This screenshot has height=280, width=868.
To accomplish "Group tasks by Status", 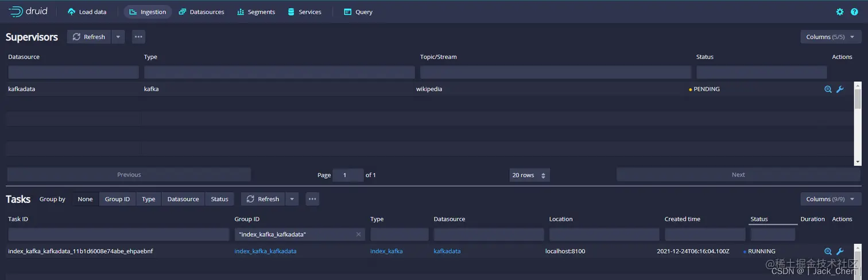I will (x=219, y=199).
